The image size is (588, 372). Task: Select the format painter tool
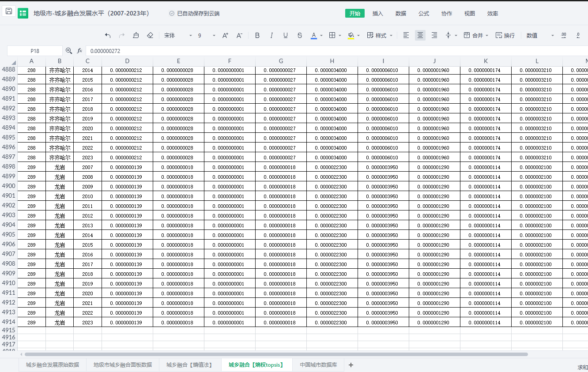[x=136, y=35]
